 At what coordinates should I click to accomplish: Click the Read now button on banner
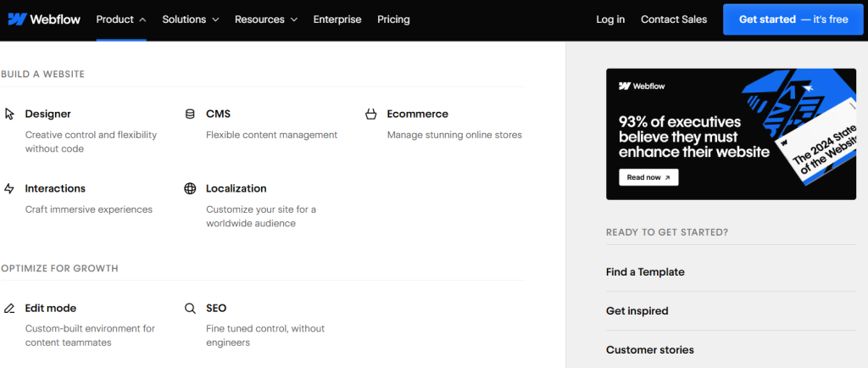tap(648, 177)
